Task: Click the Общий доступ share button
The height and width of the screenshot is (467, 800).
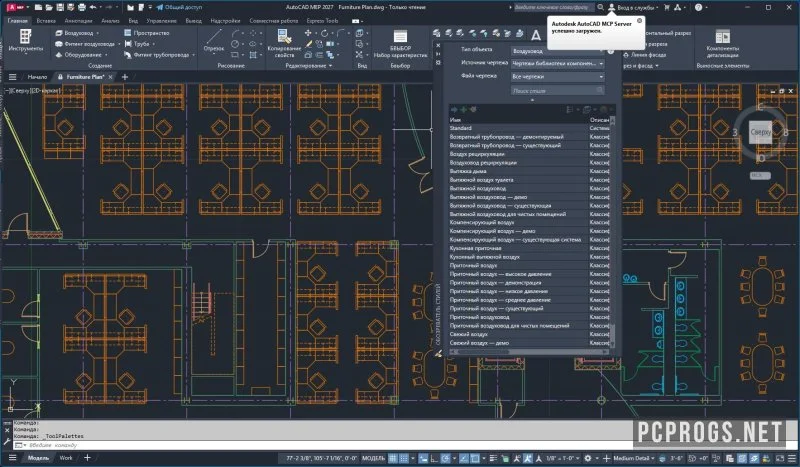Action: (x=179, y=7)
